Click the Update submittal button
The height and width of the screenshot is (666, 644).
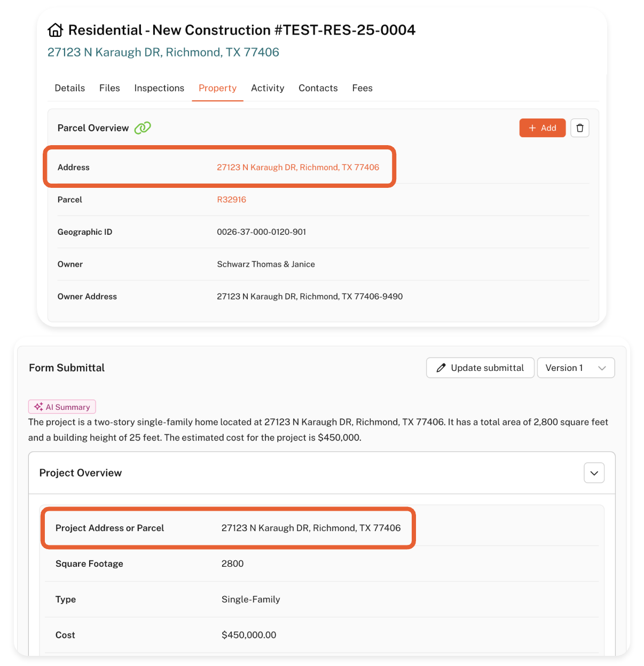coord(480,368)
